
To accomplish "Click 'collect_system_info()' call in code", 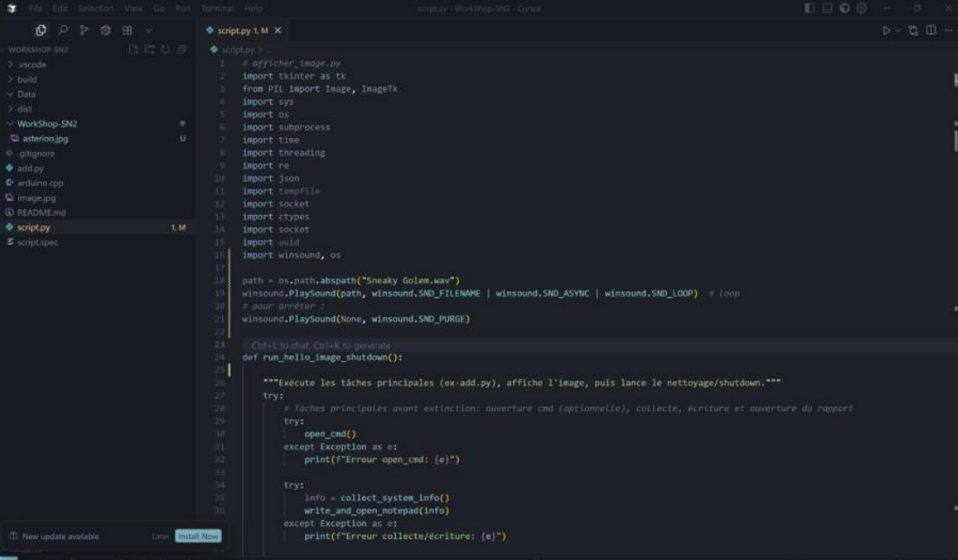I will click(395, 498).
